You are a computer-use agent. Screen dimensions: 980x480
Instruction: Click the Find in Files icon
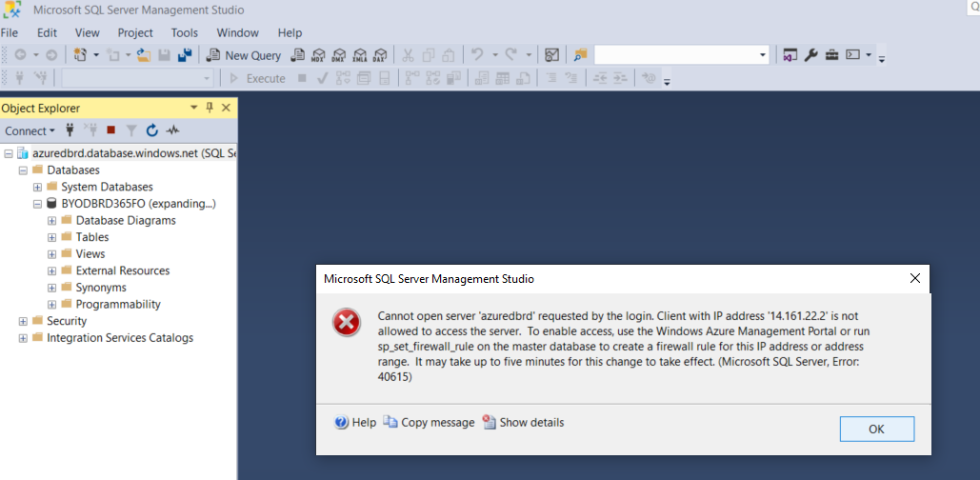pyautogui.click(x=581, y=55)
